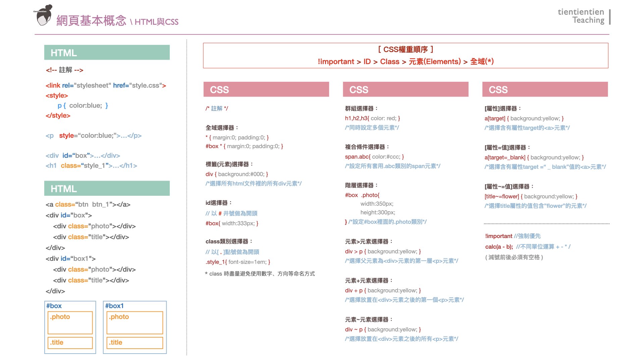Click the tientientien avatar logo icon
The height and width of the screenshot is (362, 644).
[x=44, y=15]
